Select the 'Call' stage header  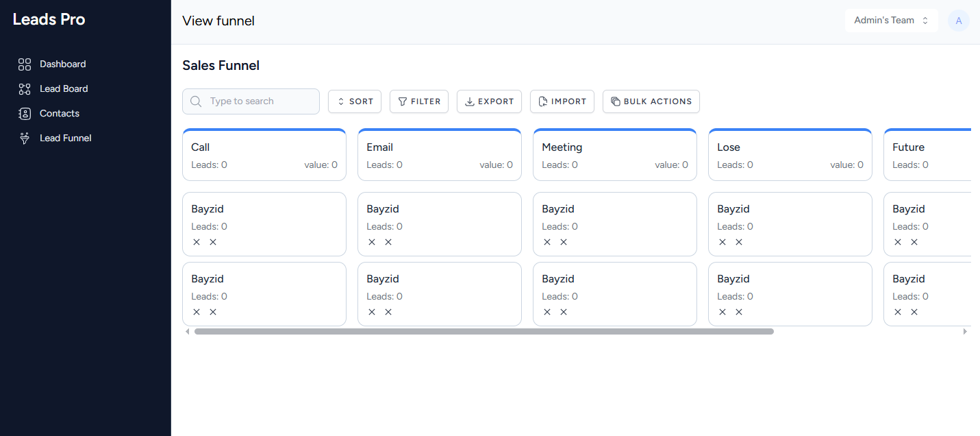click(264, 155)
